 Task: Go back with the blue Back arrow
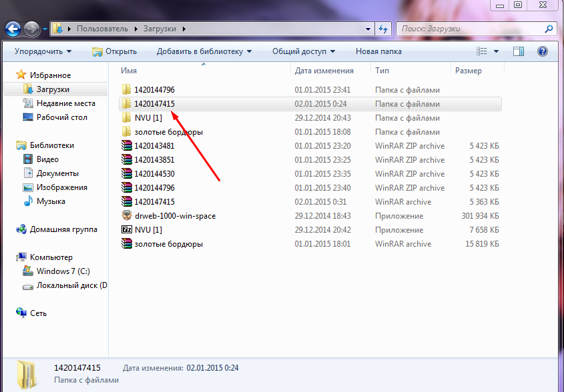click(13, 29)
